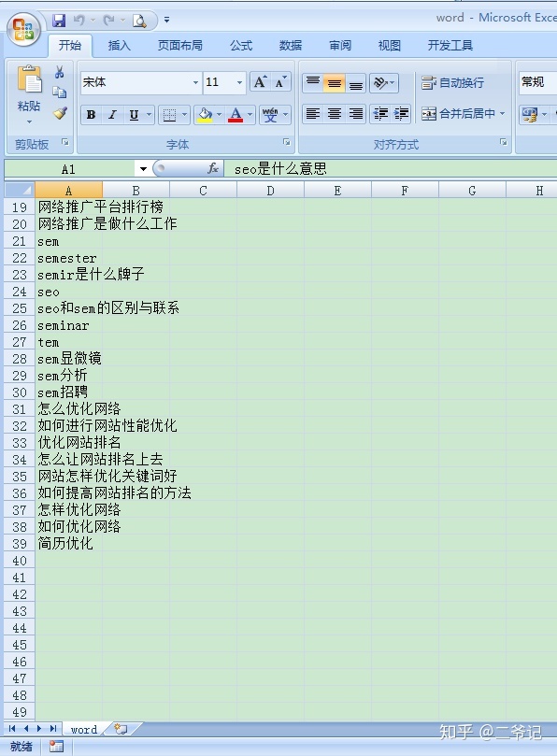Open the font name 宋体 dropdown

tap(195, 82)
